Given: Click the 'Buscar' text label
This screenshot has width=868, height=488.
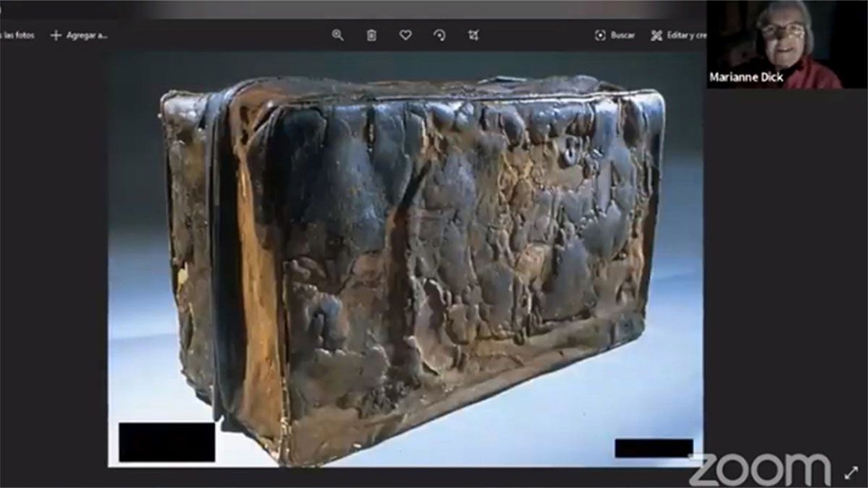Looking at the screenshot, I should [x=622, y=35].
